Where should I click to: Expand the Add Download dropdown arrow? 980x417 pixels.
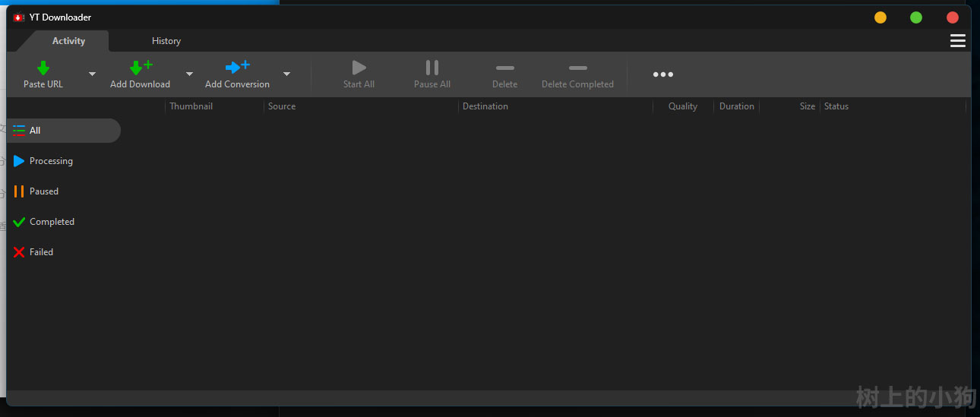click(189, 74)
